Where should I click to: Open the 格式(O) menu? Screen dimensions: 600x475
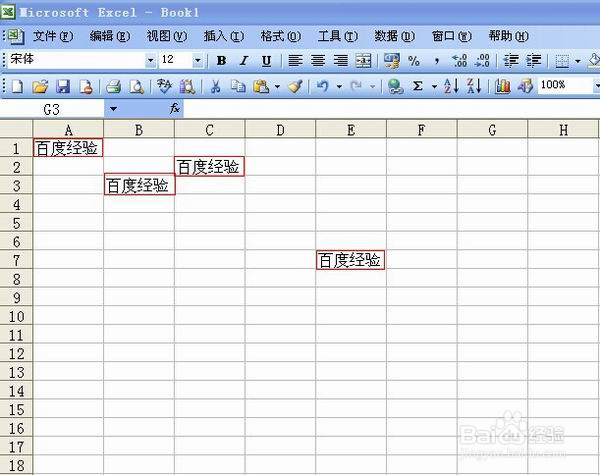[x=281, y=36]
